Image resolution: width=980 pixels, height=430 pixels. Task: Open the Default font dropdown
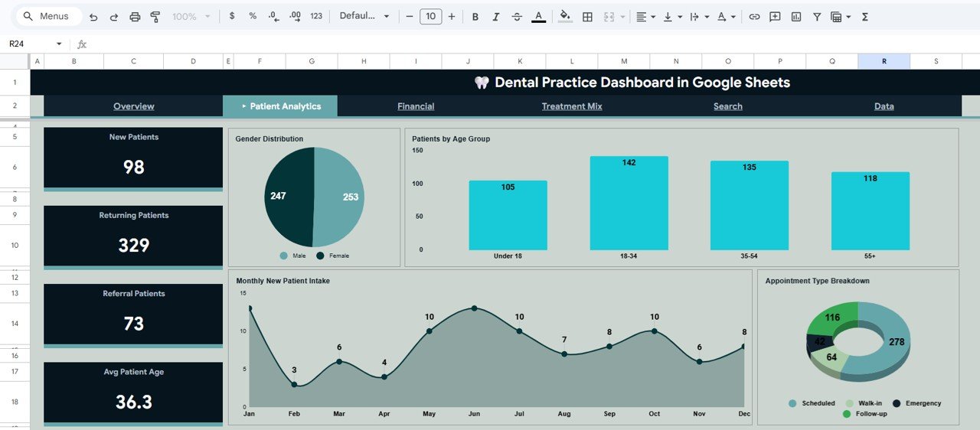[x=364, y=16]
